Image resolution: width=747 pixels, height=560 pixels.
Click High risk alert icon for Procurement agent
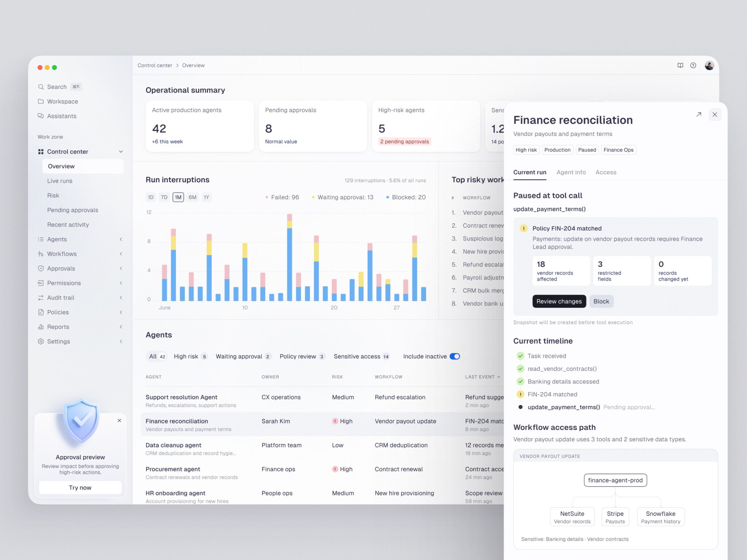[335, 469]
